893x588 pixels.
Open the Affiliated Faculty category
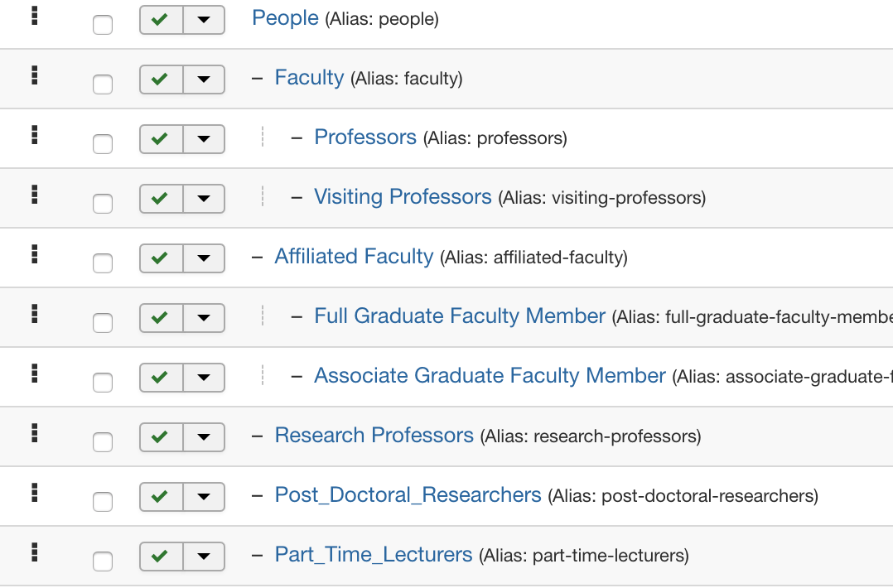coord(354,257)
